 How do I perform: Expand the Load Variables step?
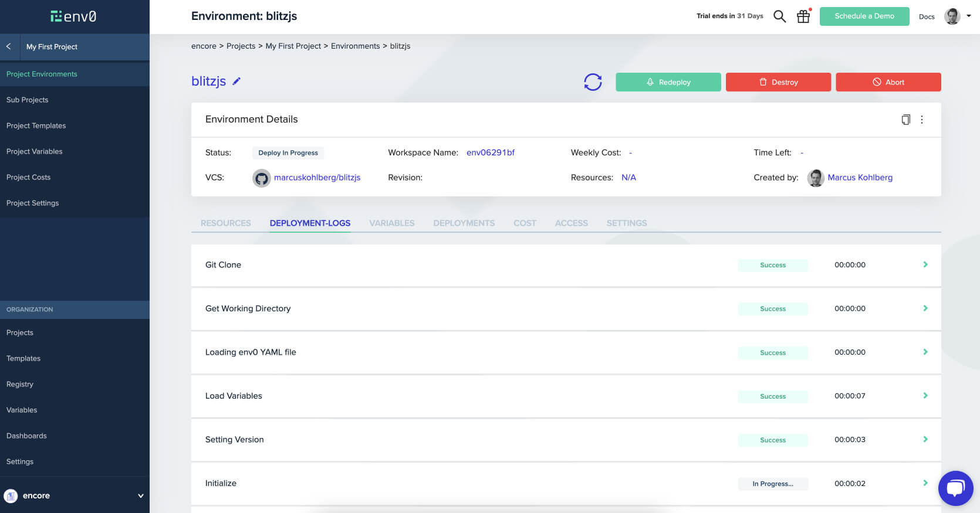pos(925,396)
